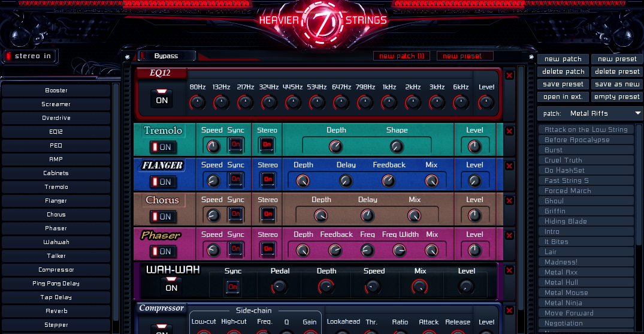Click the delete patch button

tap(563, 71)
